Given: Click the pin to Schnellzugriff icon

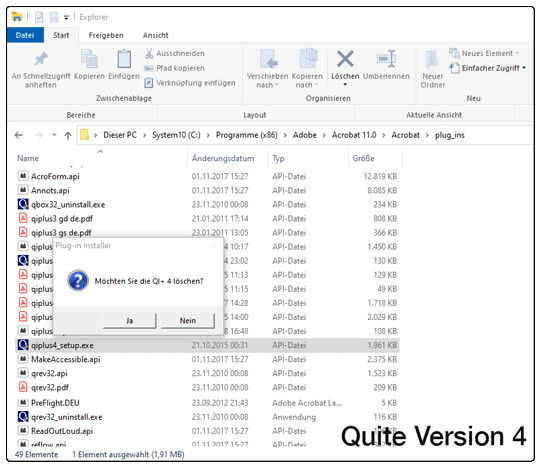Looking at the screenshot, I should (41, 59).
